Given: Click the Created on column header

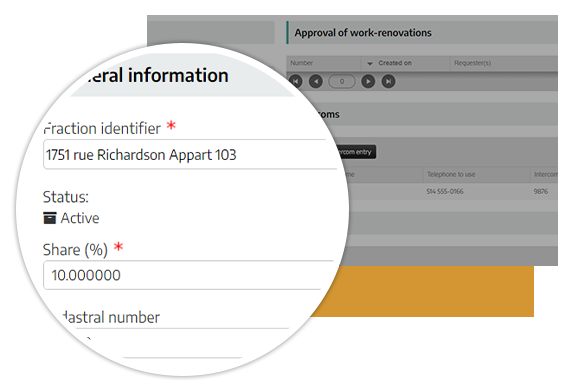Looking at the screenshot, I should (x=395, y=63).
